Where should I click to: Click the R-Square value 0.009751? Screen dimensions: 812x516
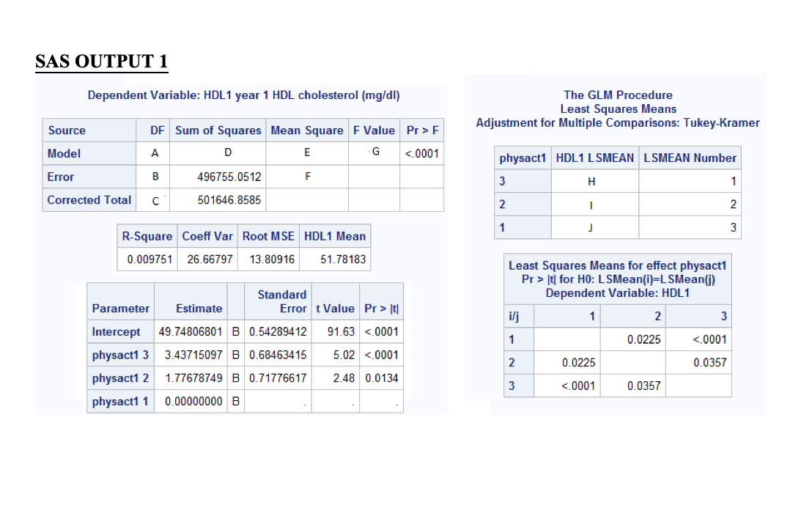coord(150,259)
